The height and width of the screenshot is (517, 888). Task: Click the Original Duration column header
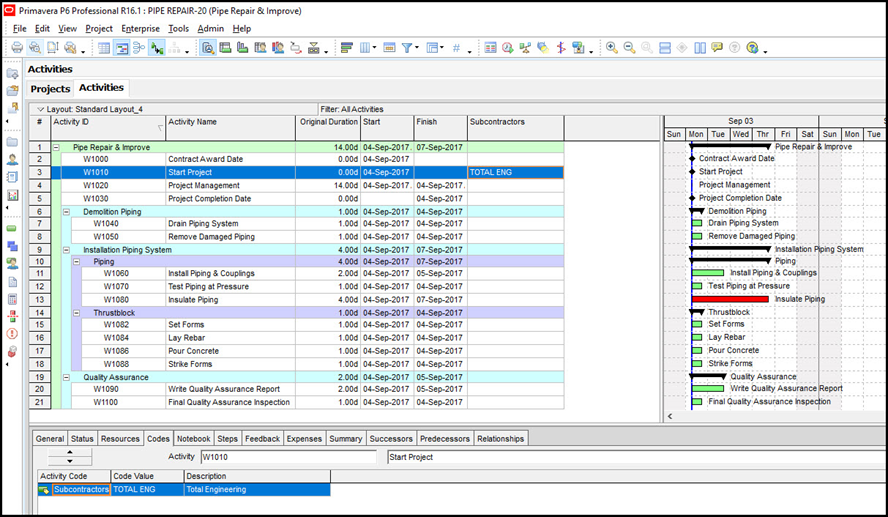click(328, 128)
